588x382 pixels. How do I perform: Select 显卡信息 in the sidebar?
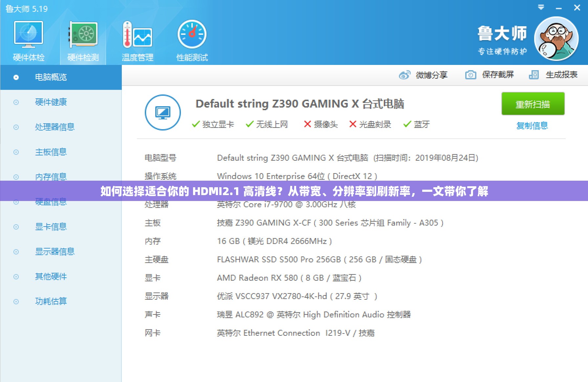click(x=51, y=227)
